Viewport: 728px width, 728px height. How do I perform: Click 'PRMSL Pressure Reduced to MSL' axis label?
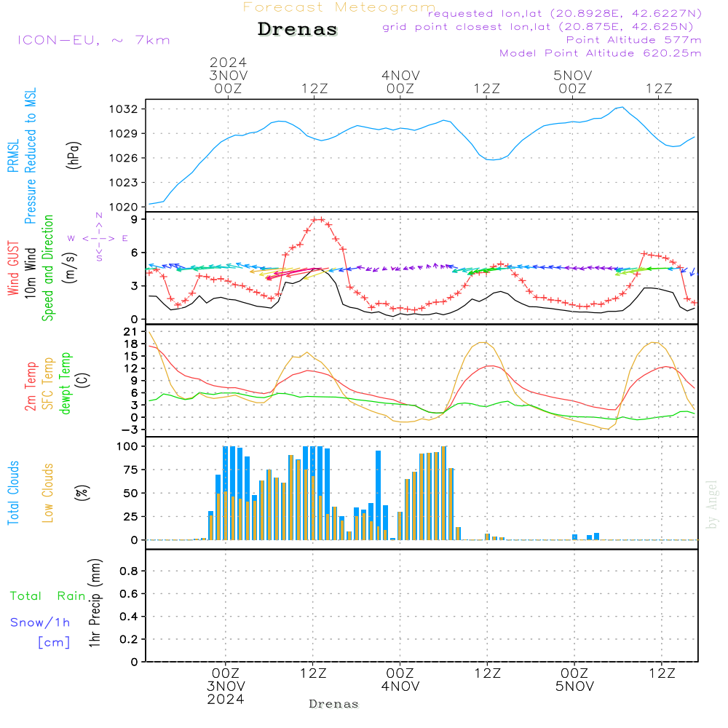pos(21,156)
